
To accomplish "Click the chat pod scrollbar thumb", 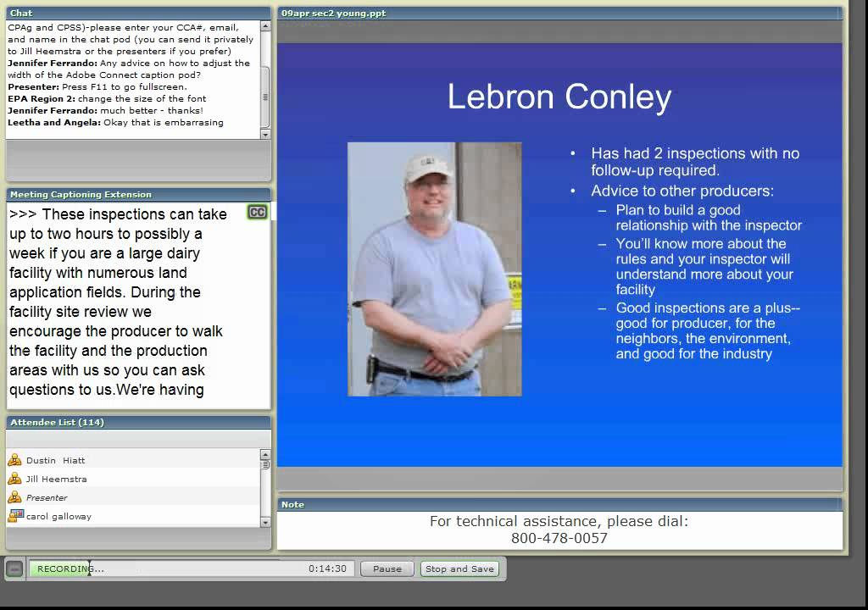I will (x=265, y=97).
